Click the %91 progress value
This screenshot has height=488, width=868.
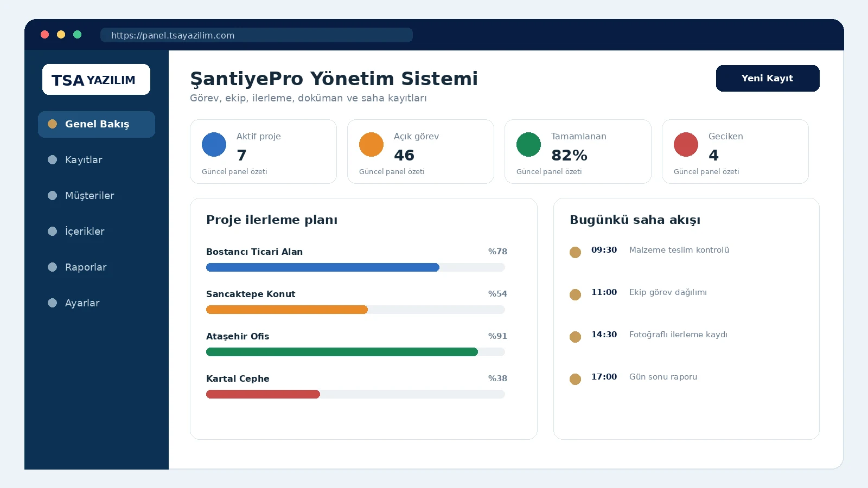pos(497,336)
